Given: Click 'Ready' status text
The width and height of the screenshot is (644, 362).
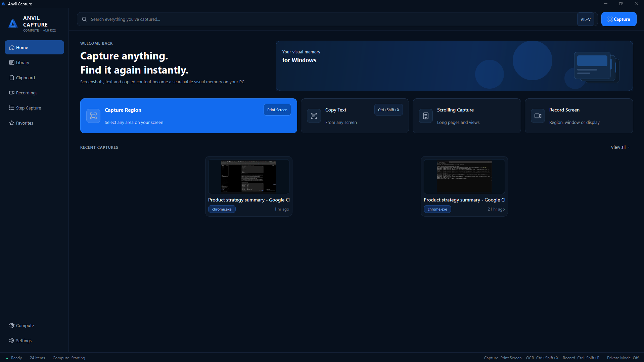Looking at the screenshot, I should coord(16,358).
